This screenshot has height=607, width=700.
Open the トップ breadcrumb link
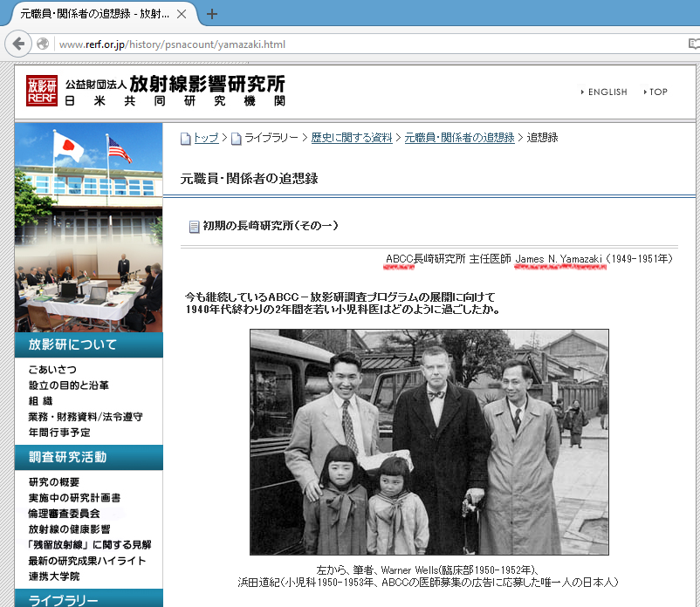206,138
